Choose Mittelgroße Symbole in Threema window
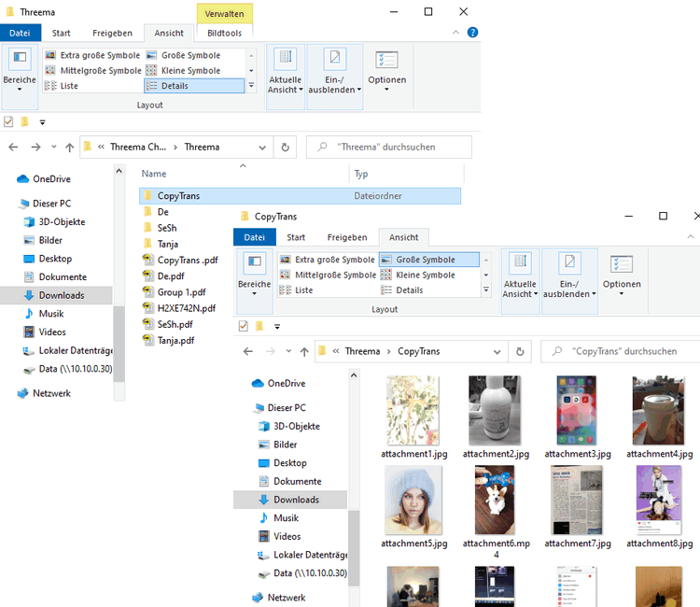The height and width of the screenshot is (607, 700). pos(93,71)
